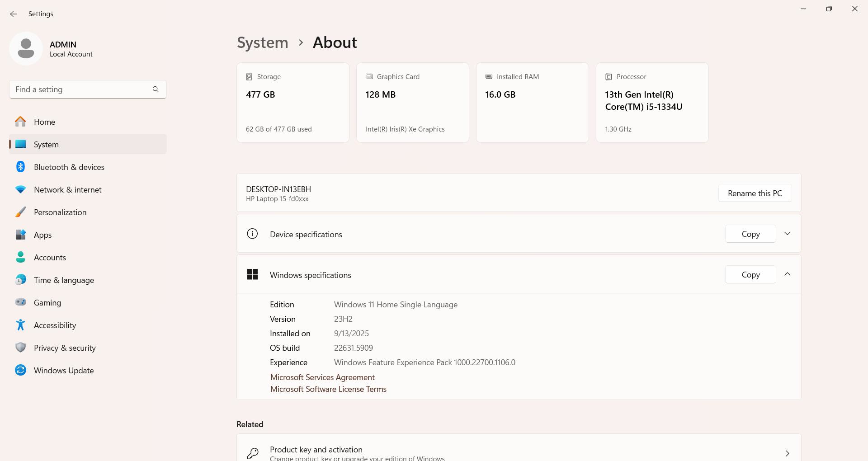Click the Find a setting search box
868x461 pixels.
81,89
